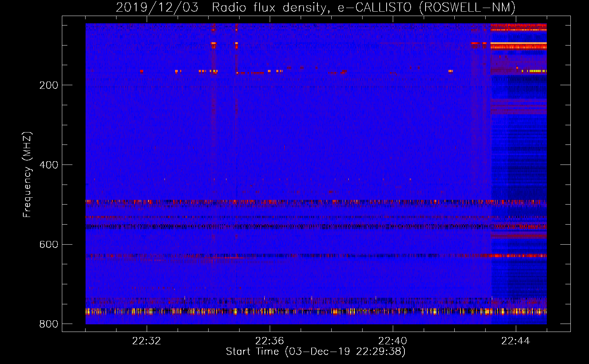The height and width of the screenshot is (364, 589).
Task: Click the 600 frequency tick label
Action: (x=49, y=244)
